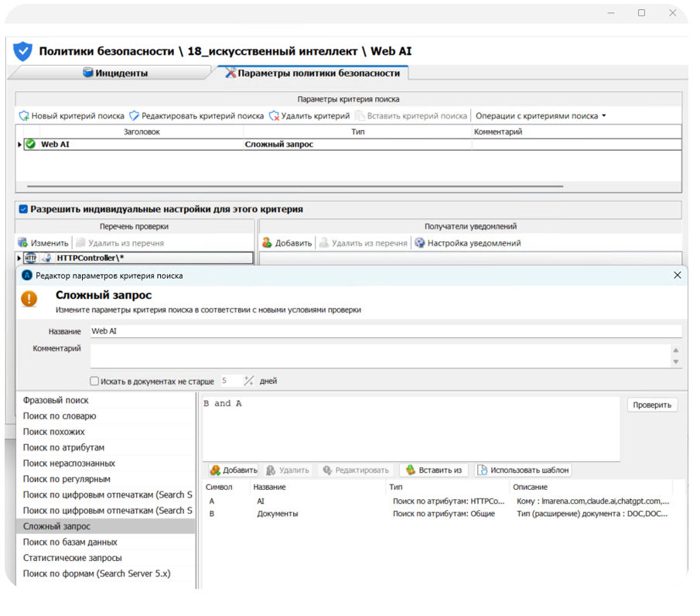
Task: Click Добавить icon in notification recipients
Action: (267, 243)
